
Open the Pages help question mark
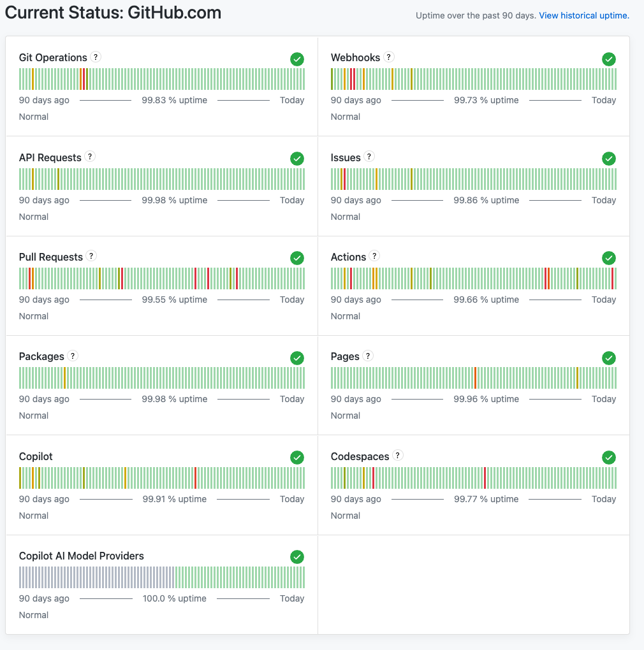click(368, 356)
